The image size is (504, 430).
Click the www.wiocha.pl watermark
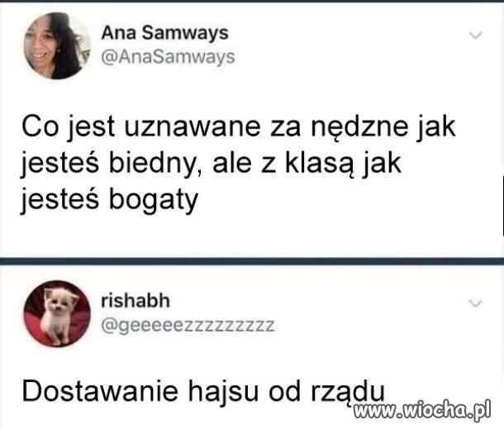[421, 409]
